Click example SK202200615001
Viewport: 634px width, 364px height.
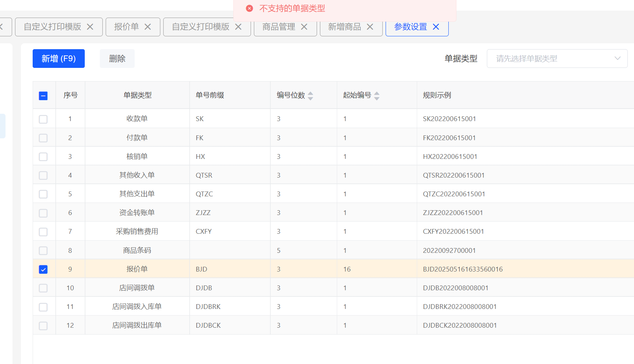(x=449, y=119)
